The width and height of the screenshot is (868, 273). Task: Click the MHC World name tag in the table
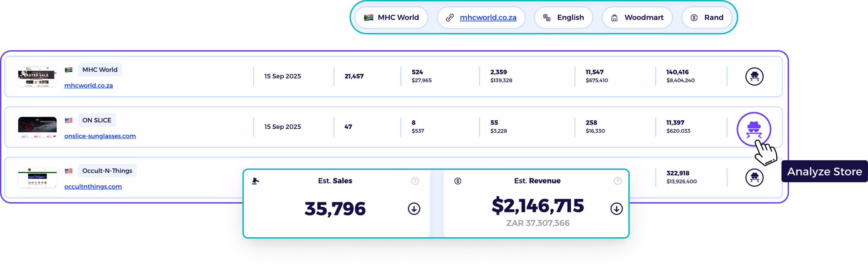[x=100, y=70]
